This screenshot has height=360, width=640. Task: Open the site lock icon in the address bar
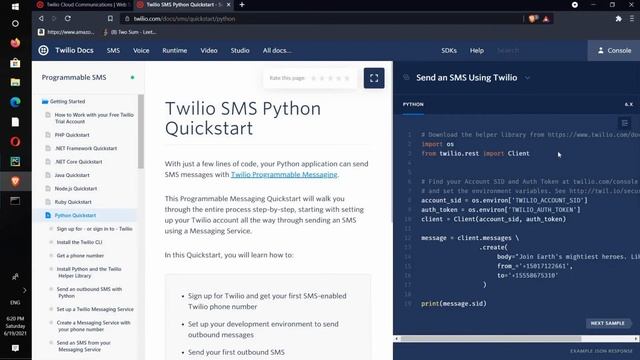click(127, 19)
